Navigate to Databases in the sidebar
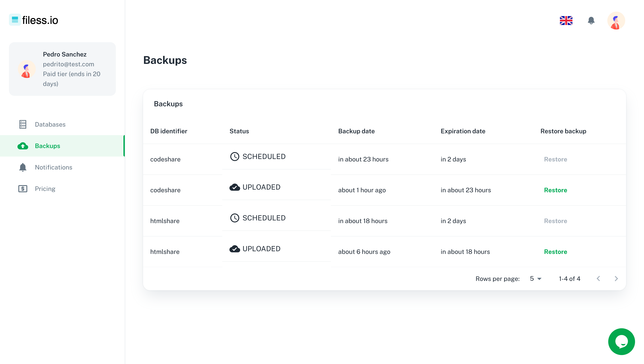 point(50,124)
